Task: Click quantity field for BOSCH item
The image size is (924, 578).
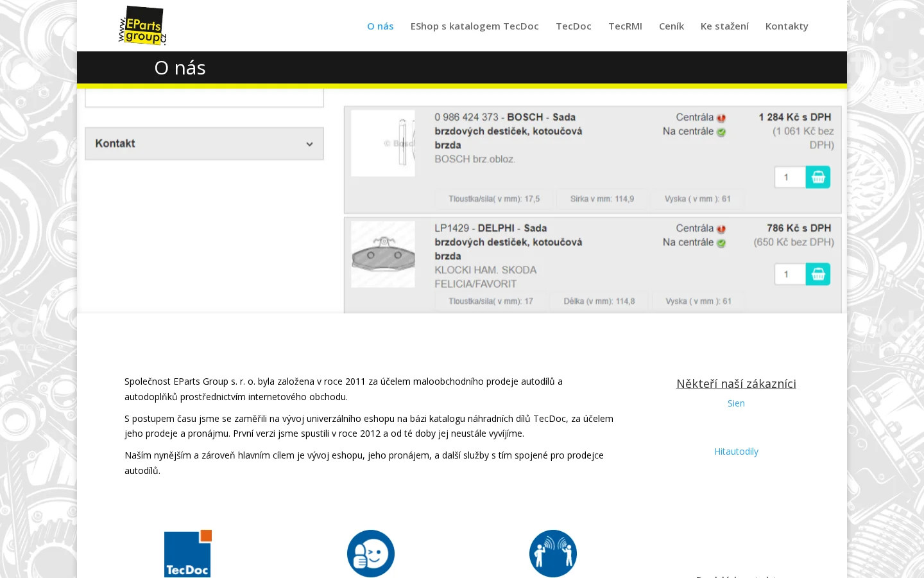Action: pyautogui.click(x=791, y=177)
